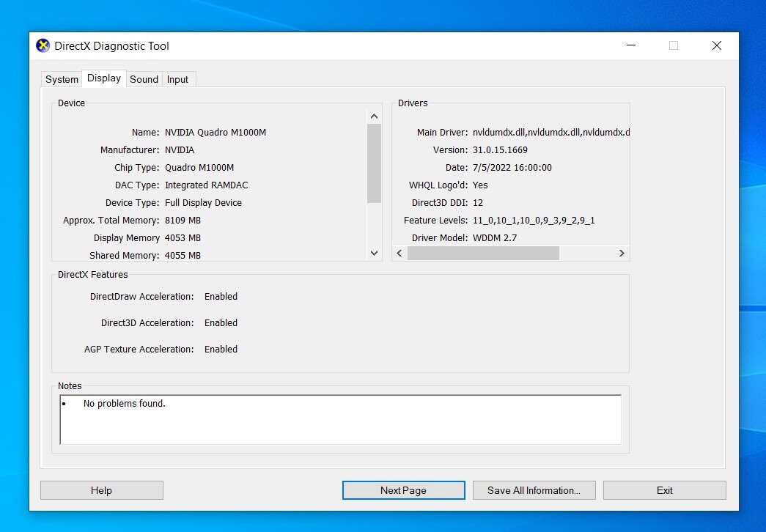Click the 'Feature Levels:' label

435,221
